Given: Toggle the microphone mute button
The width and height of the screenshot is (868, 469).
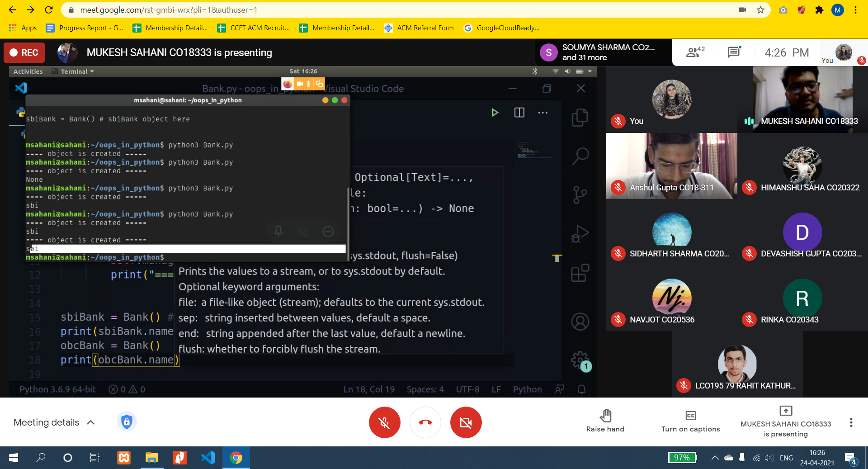Looking at the screenshot, I should 384,422.
